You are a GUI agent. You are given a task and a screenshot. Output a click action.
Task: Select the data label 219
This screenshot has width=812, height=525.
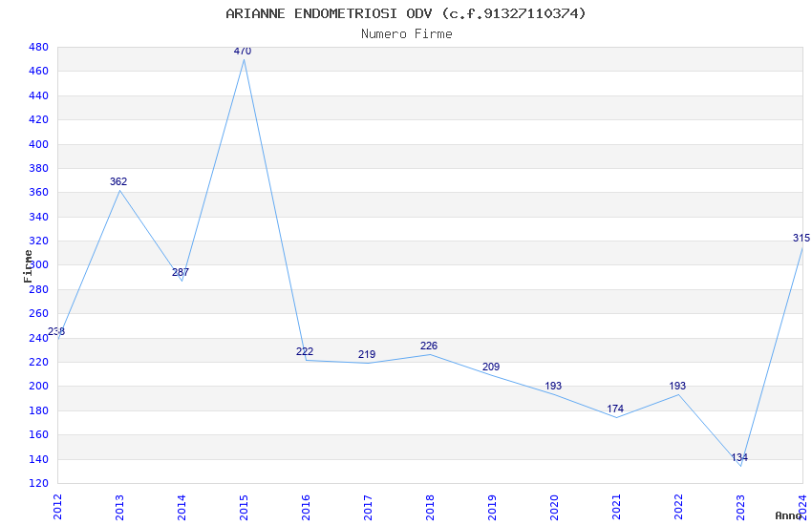367,355
